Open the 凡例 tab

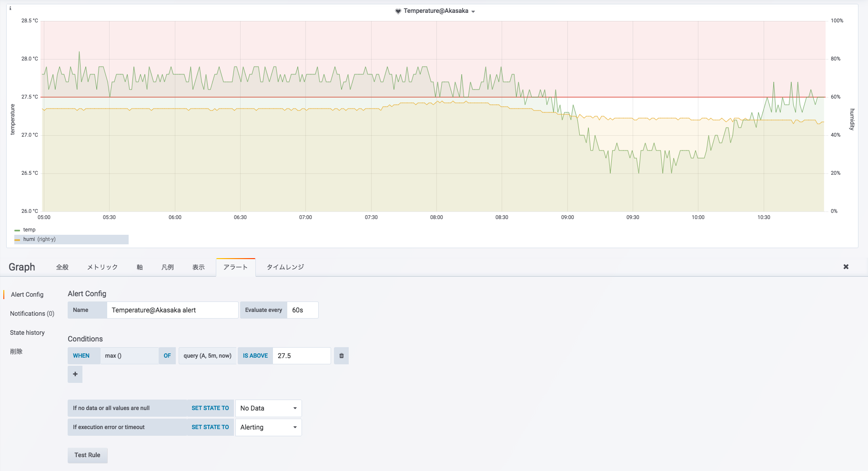[x=168, y=267]
